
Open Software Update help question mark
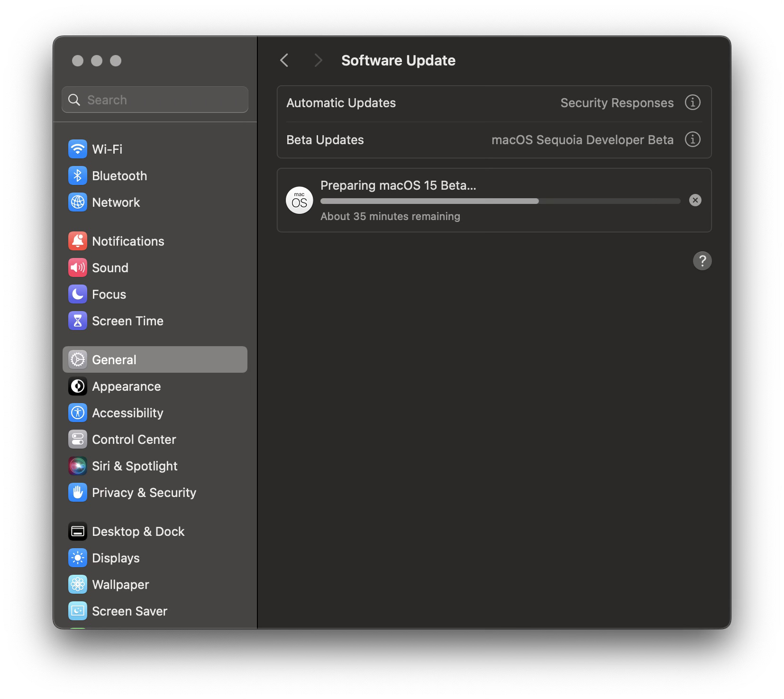point(702,261)
